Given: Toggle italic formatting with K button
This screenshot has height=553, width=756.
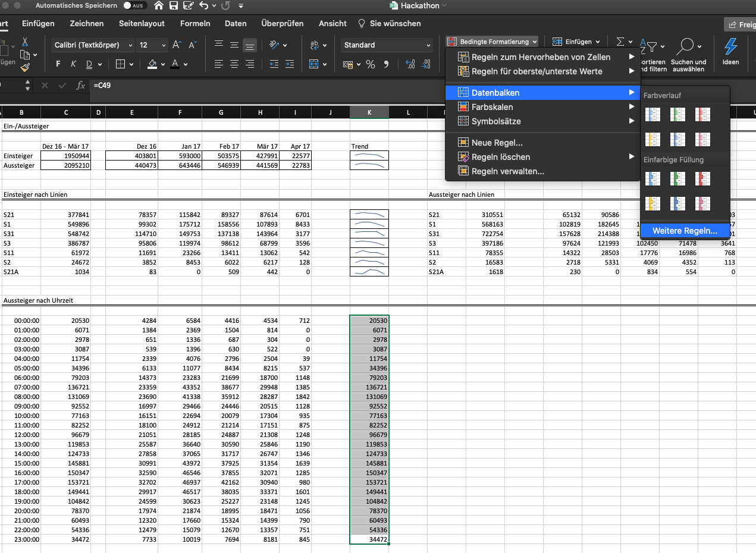Looking at the screenshot, I should [x=74, y=64].
